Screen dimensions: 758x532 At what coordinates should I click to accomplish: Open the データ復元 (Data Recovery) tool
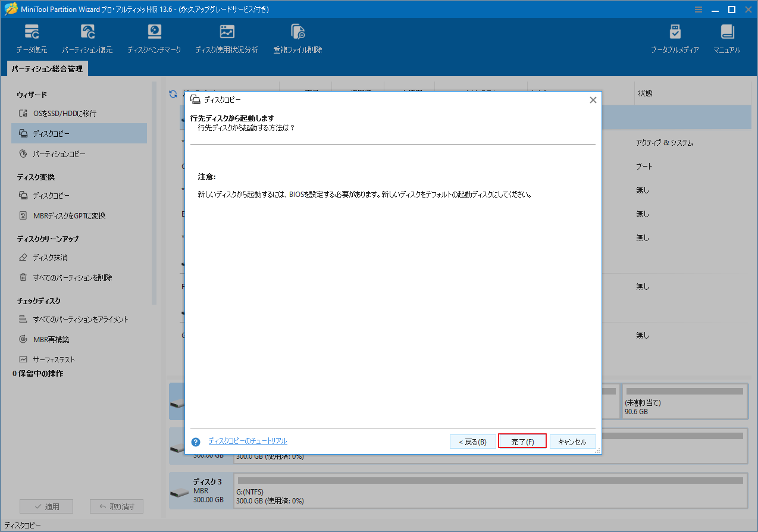click(32, 37)
